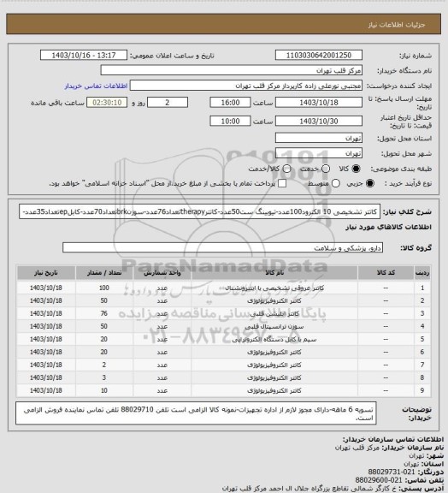Image resolution: width=448 pixels, height=493 pixels.
Task: Toggle the Islamic treasury payment checkbox
Action: coord(282,183)
